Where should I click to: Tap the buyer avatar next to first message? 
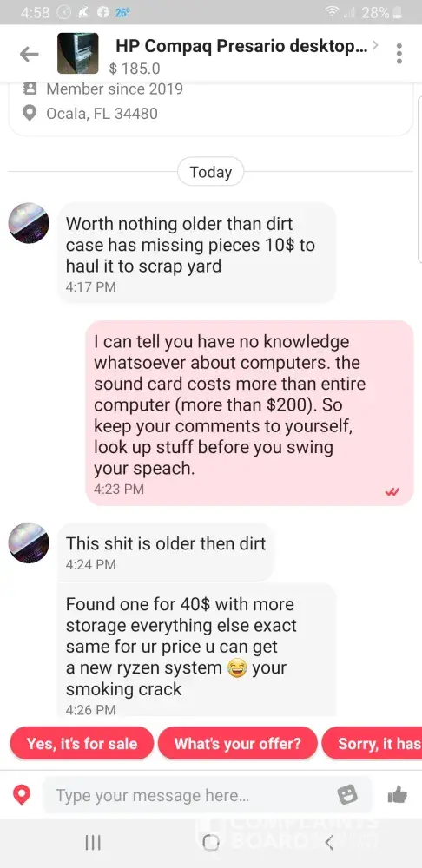(x=29, y=223)
